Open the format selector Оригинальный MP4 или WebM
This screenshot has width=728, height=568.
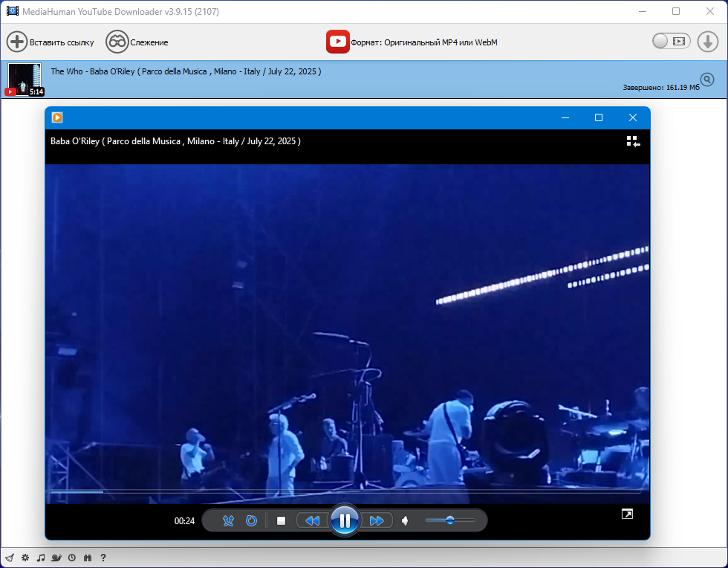pyautogui.click(x=412, y=42)
